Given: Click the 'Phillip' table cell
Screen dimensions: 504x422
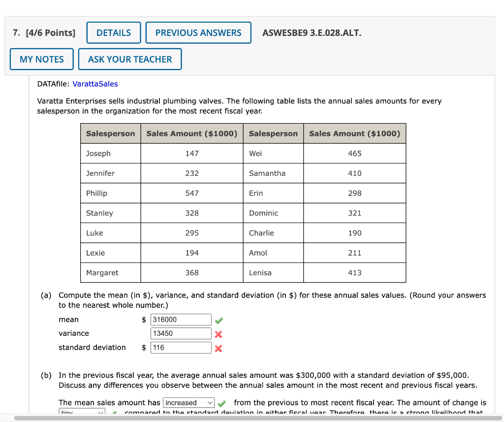Looking at the screenshot, I should coord(111,194).
